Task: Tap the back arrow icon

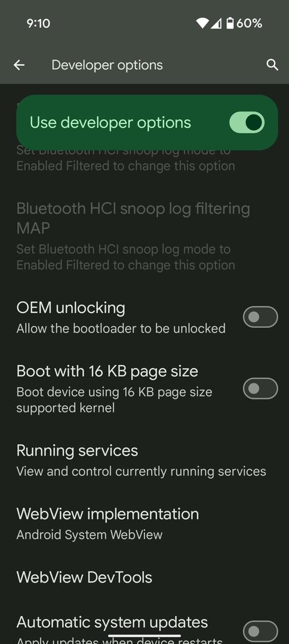Action: pyautogui.click(x=19, y=65)
